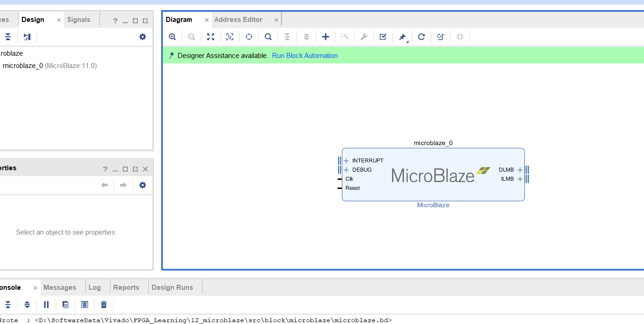Toggle the pin icon in diagram toolbar
The height and width of the screenshot is (324, 644).
pyautogui.click(x=402, y=37)
